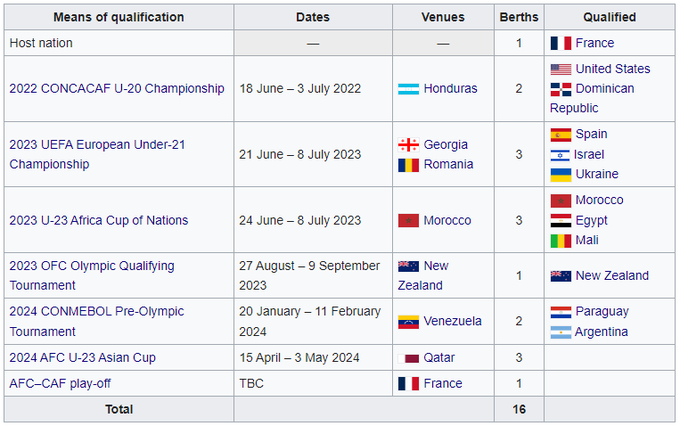This screenshot has width=680, height=426.
Task: Click the Honduras flag icon
Action: (x=408, y=88)
